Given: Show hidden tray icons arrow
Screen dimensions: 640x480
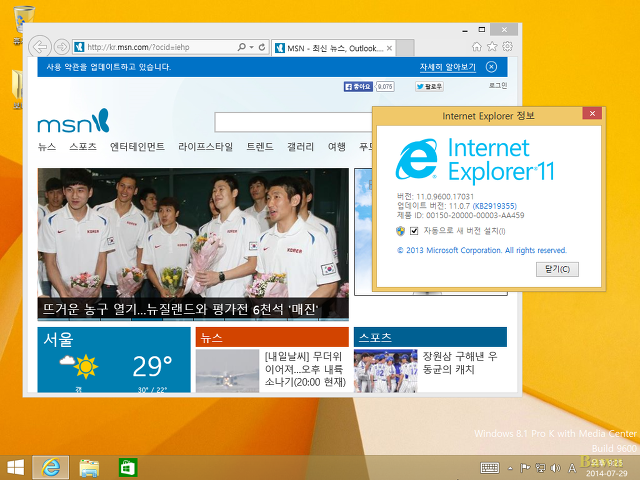Looking at the screenshot, I should [510, 468].
